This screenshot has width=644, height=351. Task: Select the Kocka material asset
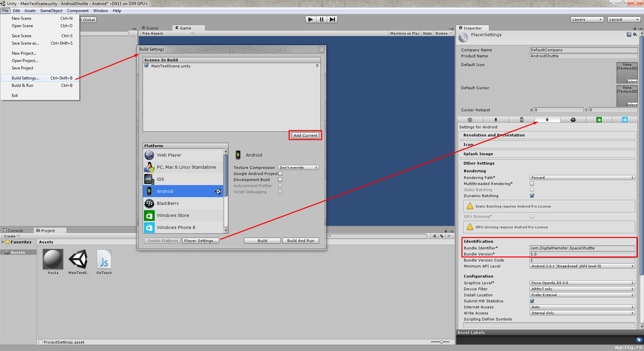point(53,259)
